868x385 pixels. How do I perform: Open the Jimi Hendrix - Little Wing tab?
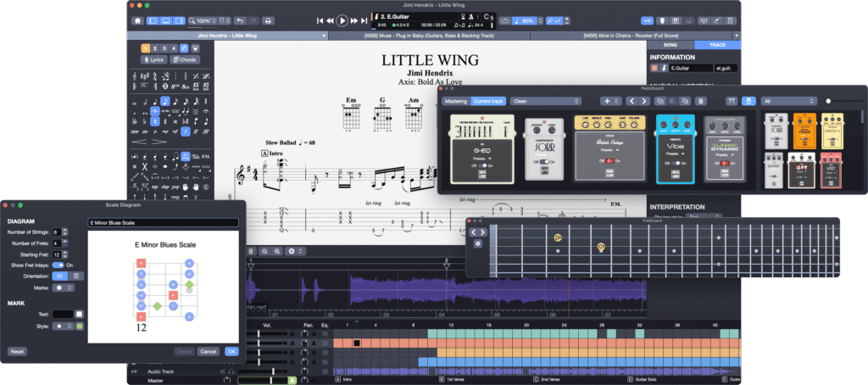tap(227, 36)
